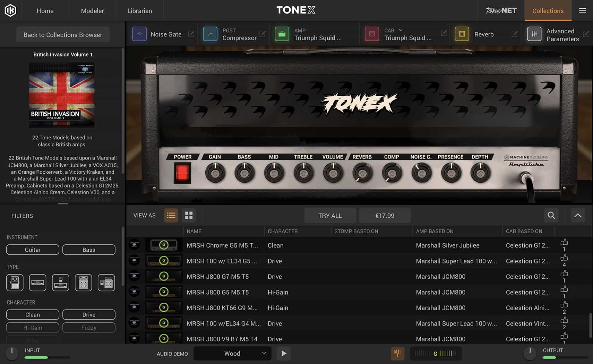Open the CAB edit icon
Image resolution: width=593 pixels, height=364 pixels.
click(444, 33)
